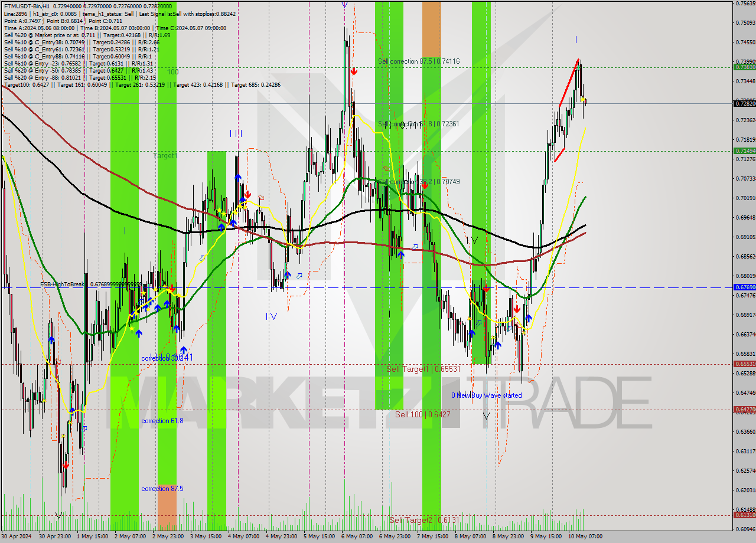Viewport: 756px width, 543px height.
Task: Click the '30 Apr 2024' date label
Action: pyautogui.click(x=18, y=537)
